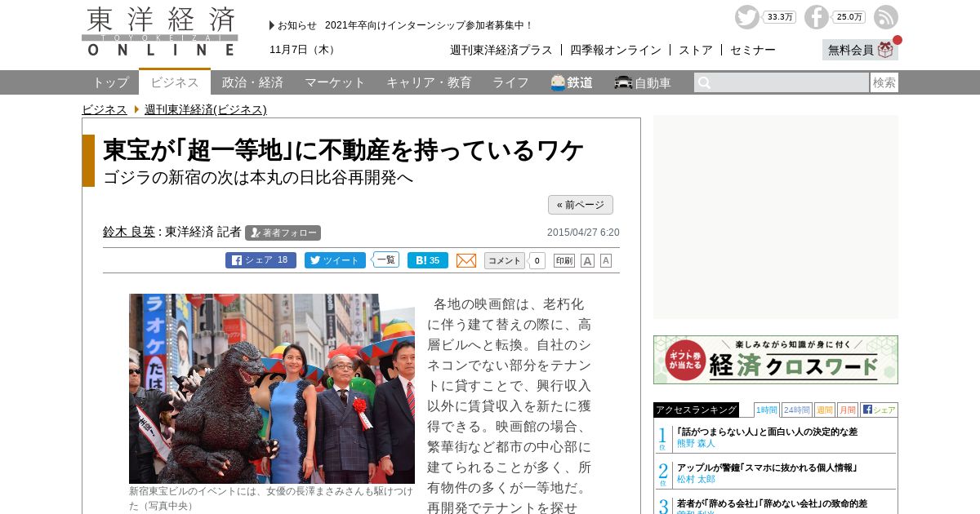Open the 自動車 navigation tab

pos(643,82)
